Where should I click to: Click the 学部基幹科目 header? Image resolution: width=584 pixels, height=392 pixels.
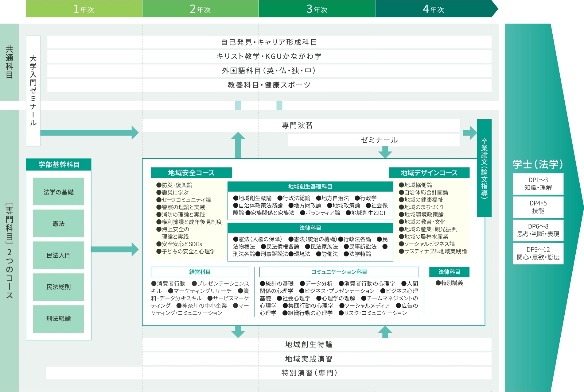[x=59, y=164]
